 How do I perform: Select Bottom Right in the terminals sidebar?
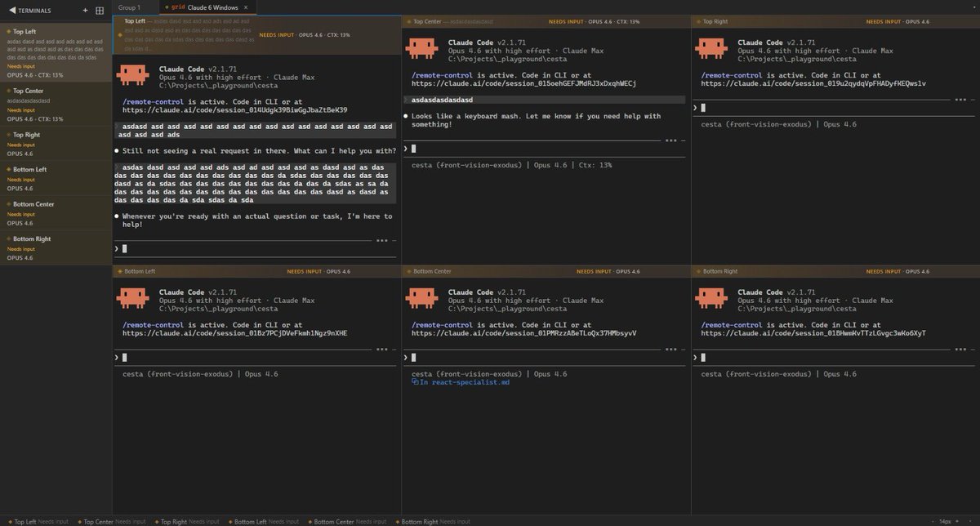pyautogui.click(x=56, y=247)
